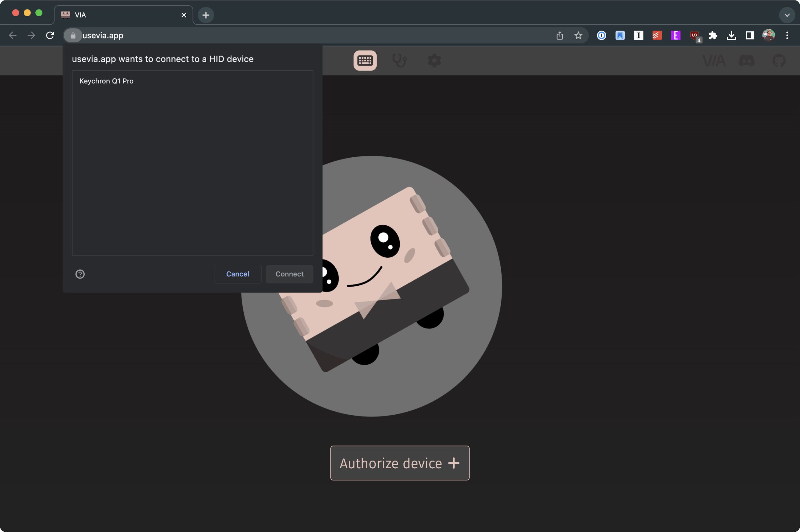Bookmark this page with star icon

(x=578, y=35)
